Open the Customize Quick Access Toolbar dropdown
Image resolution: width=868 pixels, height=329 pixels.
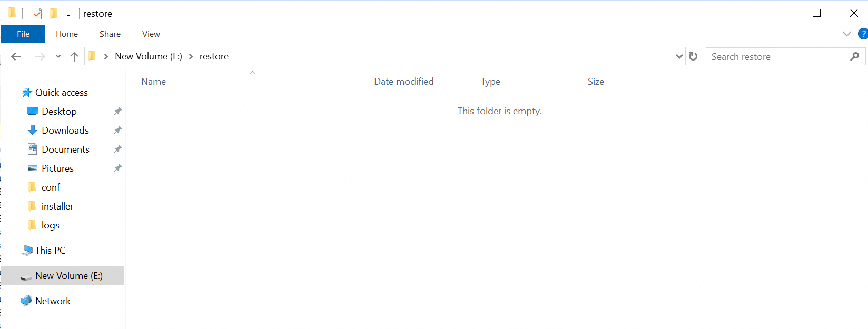pyautogui.click(x=68, y=14)
